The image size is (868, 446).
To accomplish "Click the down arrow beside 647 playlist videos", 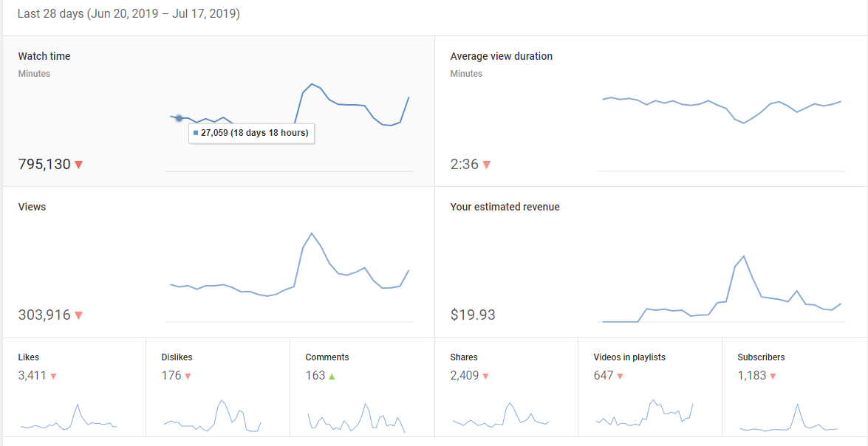I will click(620, 376).
